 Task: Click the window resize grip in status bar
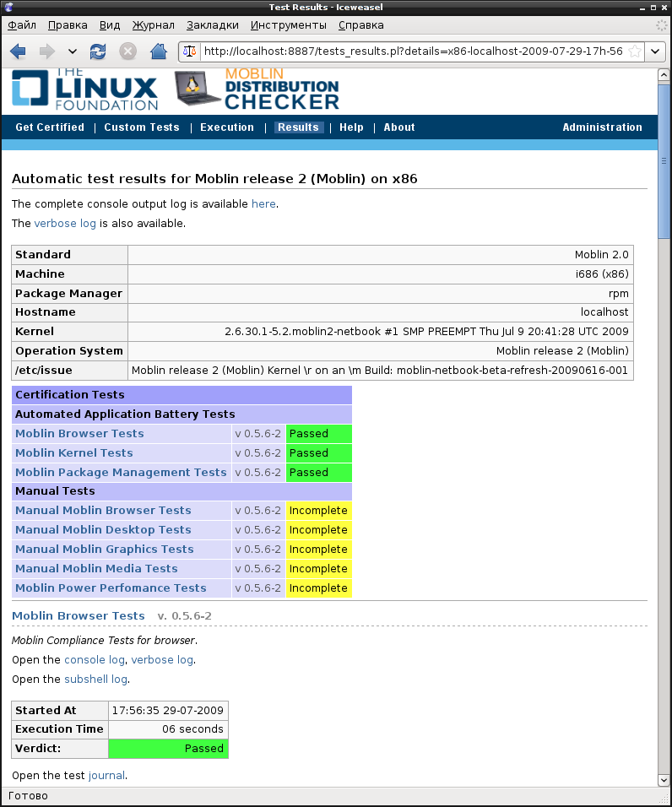[x=664, y=799]
